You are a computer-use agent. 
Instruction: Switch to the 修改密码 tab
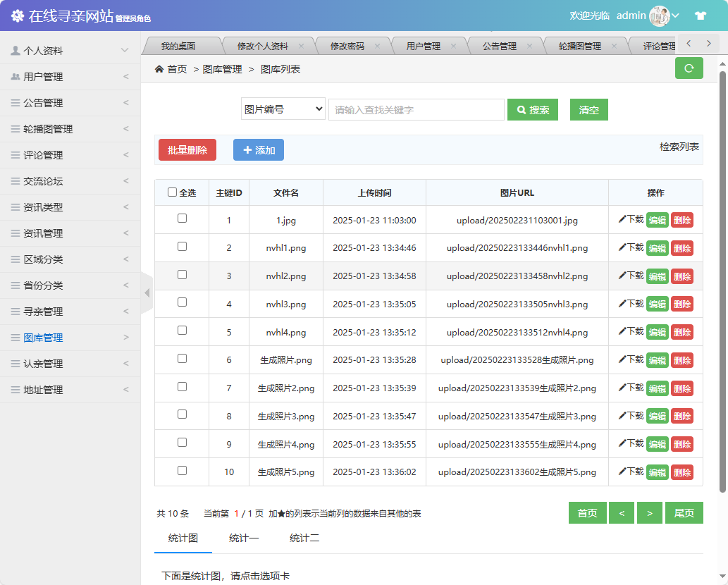349,44
